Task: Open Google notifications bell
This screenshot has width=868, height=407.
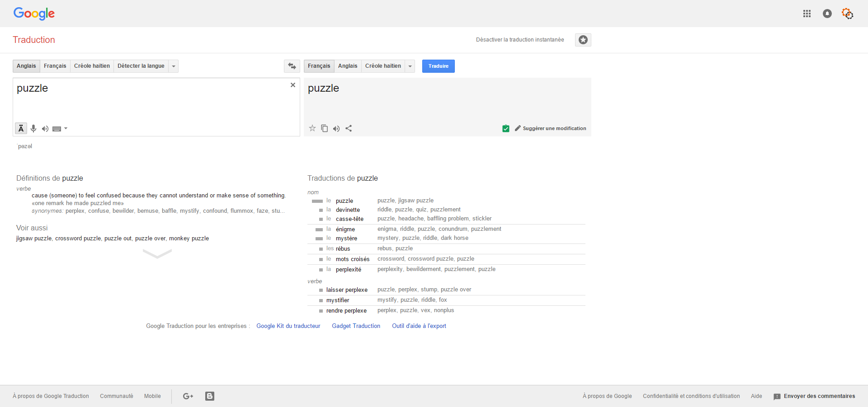Action: 827,14
